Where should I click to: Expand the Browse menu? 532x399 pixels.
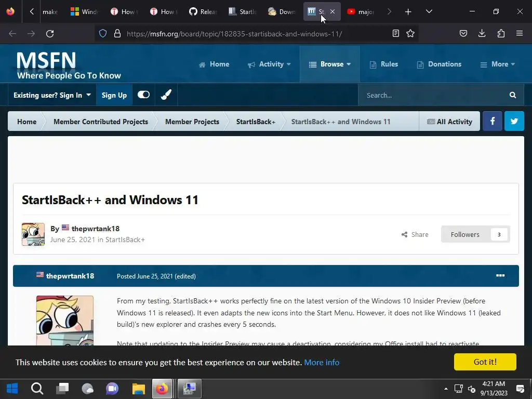point(330,64)
